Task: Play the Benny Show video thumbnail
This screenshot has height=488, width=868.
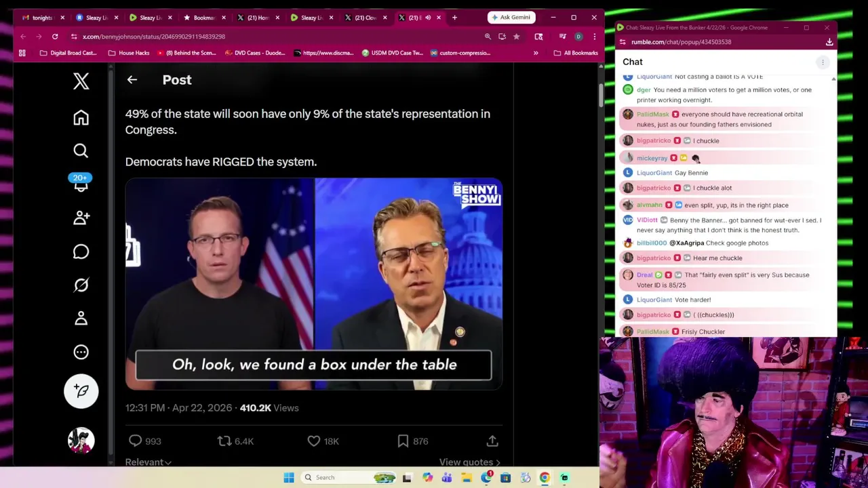Action: coord(313,284)
